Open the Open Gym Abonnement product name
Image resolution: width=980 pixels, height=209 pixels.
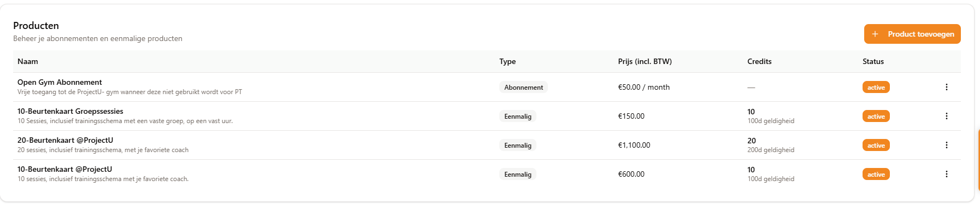click(60, 82)
